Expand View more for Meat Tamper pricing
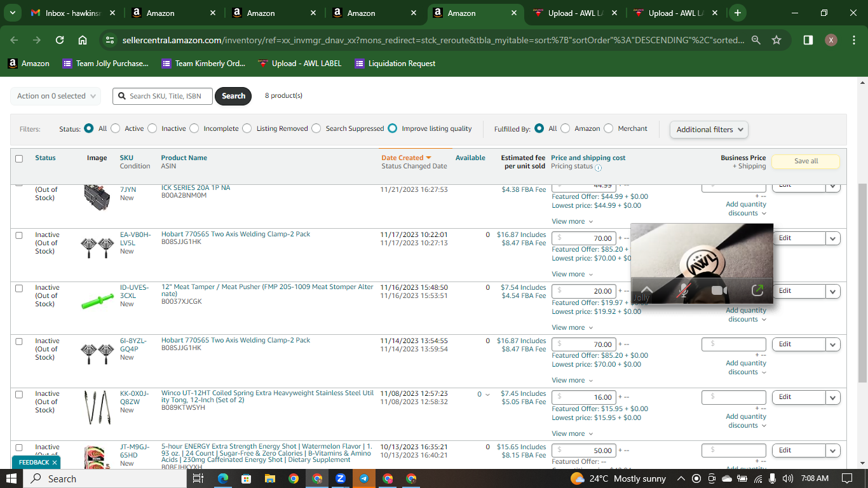The height and width of the screenshot is (488, 868). pos(572,328)
